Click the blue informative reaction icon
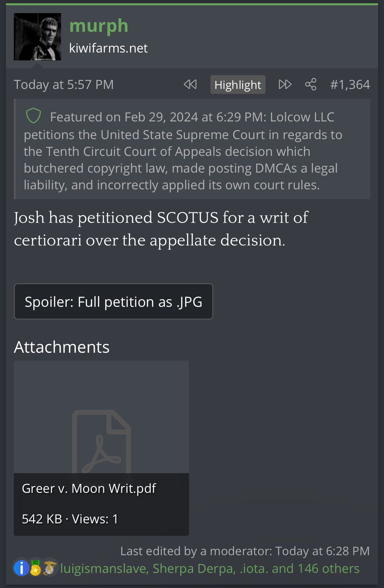 coord(21,568)
